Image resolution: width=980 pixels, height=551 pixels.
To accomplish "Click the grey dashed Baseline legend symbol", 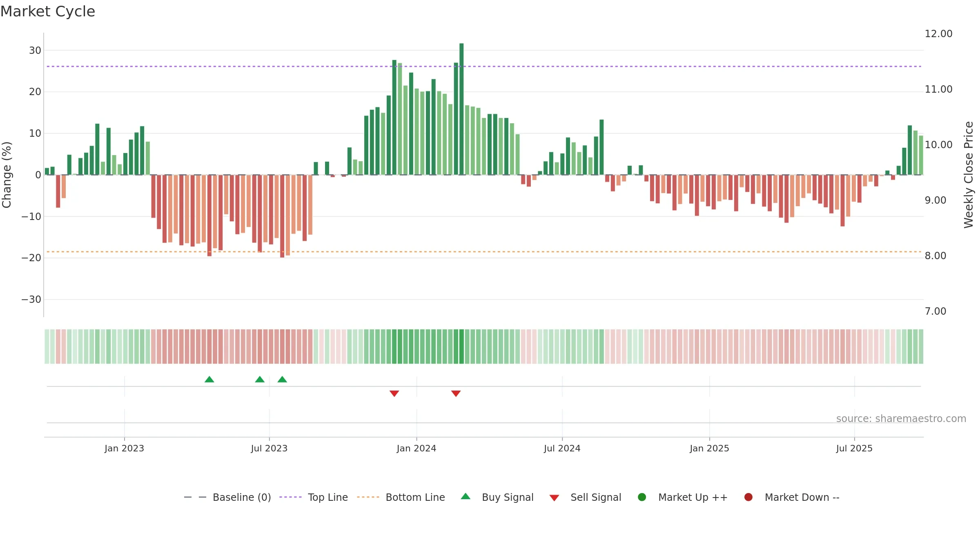I will pos(195,497).
